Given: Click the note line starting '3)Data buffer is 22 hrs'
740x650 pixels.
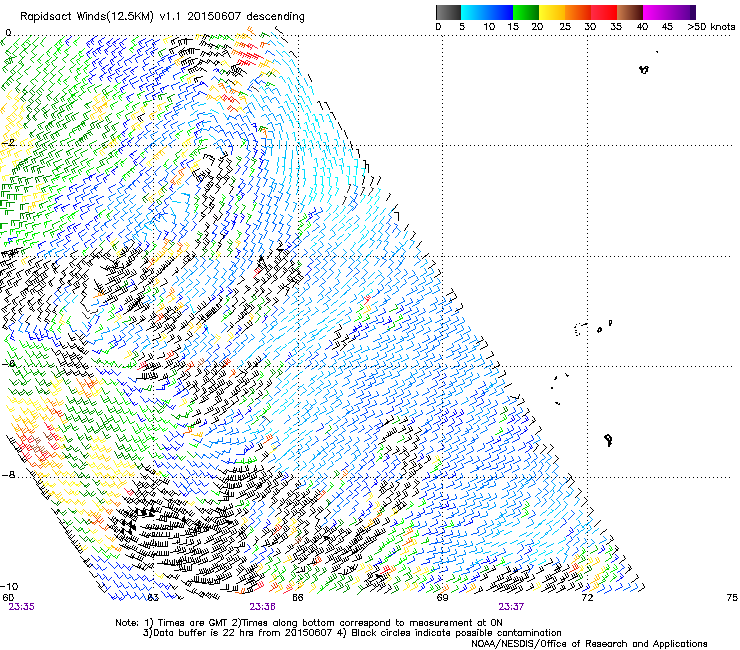Looking at the screenshot, I should click(352, 633).
